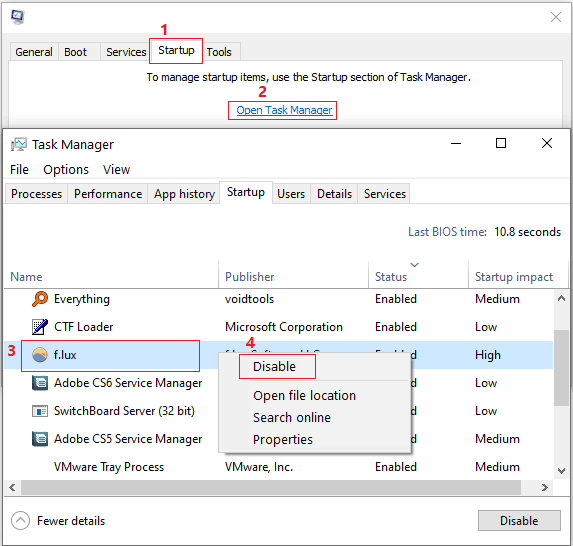Click the vertical scrollbar up arrow
573x546 pixels.
coord(561,299)
